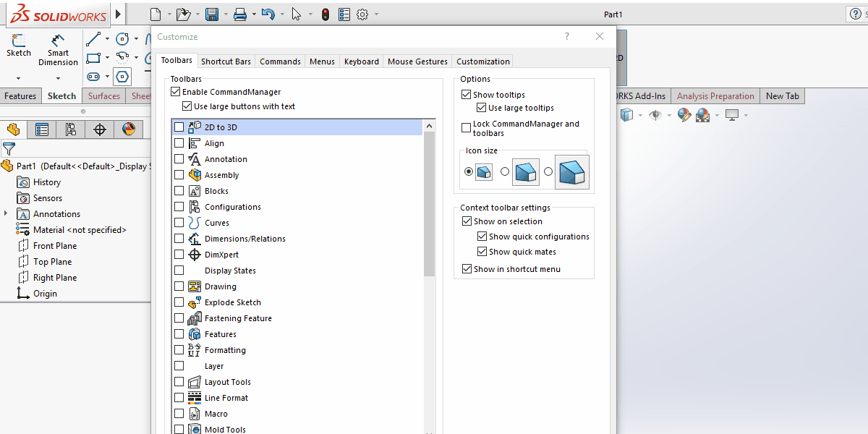Open the Smart Dimension dropdown arrow
Image resolution: width=868 pixels, height=434 pixels.
tap(58, 78)
